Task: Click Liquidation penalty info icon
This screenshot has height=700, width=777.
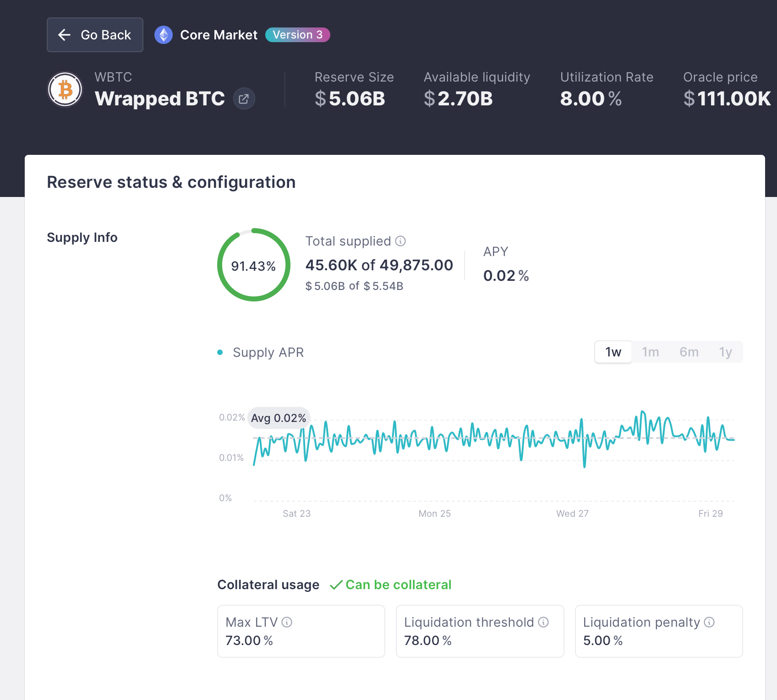Action: tap(709, 622)
